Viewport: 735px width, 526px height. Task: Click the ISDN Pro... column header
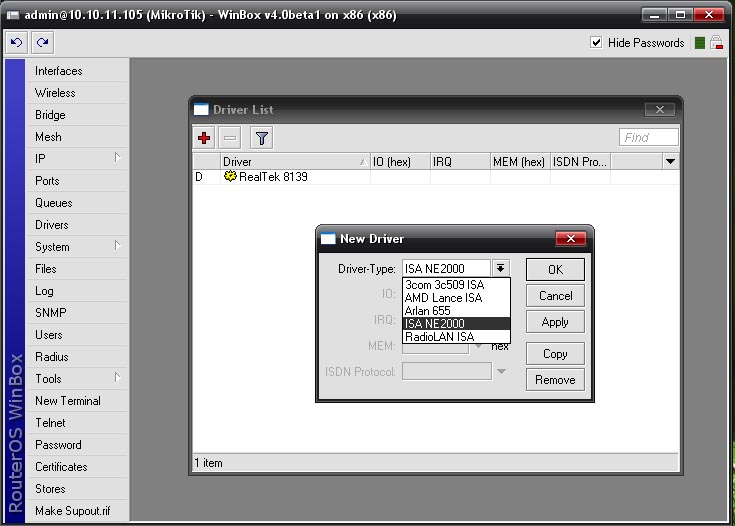point(580,162)
